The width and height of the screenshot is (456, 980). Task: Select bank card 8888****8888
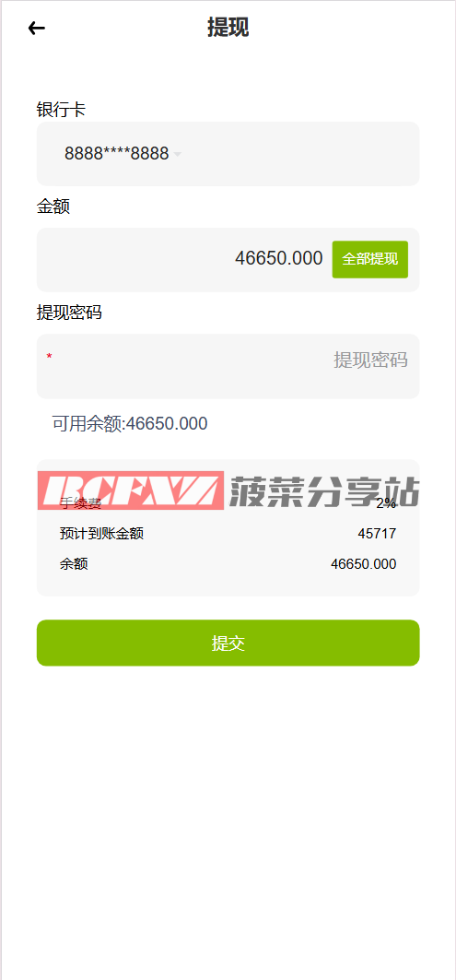click(117, 154)
